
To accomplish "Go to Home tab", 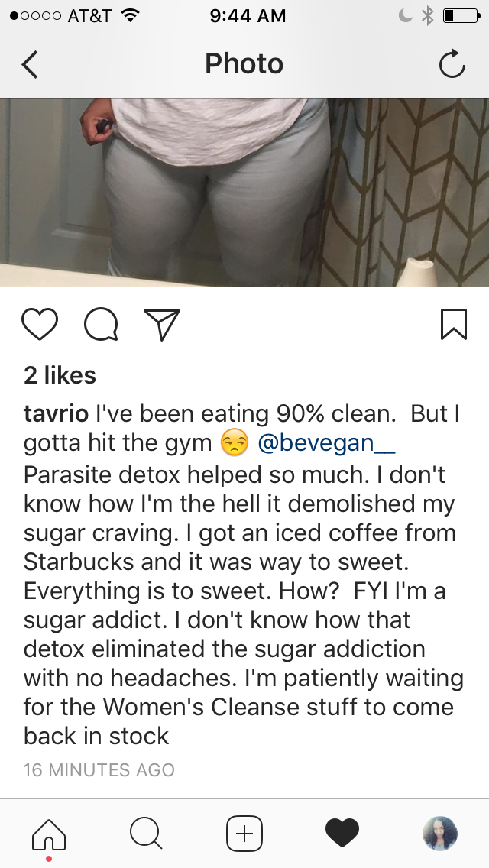I will pos(49,834).
